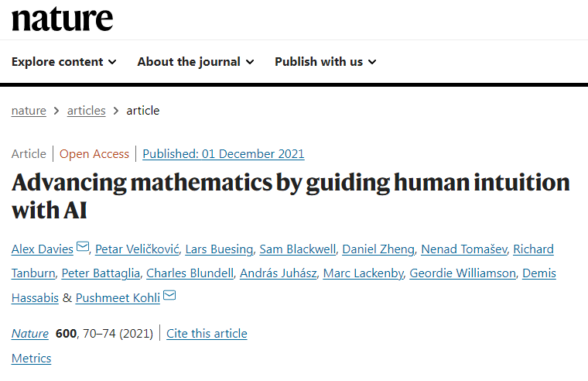Click the Published: 01 December 2021 link
588x381 pixels.
pyautogui.click(x=224, y=153)
